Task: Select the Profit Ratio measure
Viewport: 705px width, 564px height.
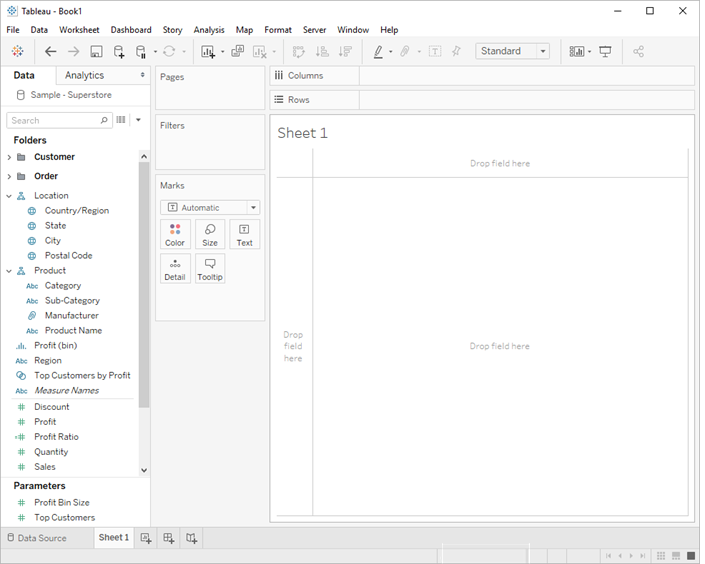Action: [56, 437]
